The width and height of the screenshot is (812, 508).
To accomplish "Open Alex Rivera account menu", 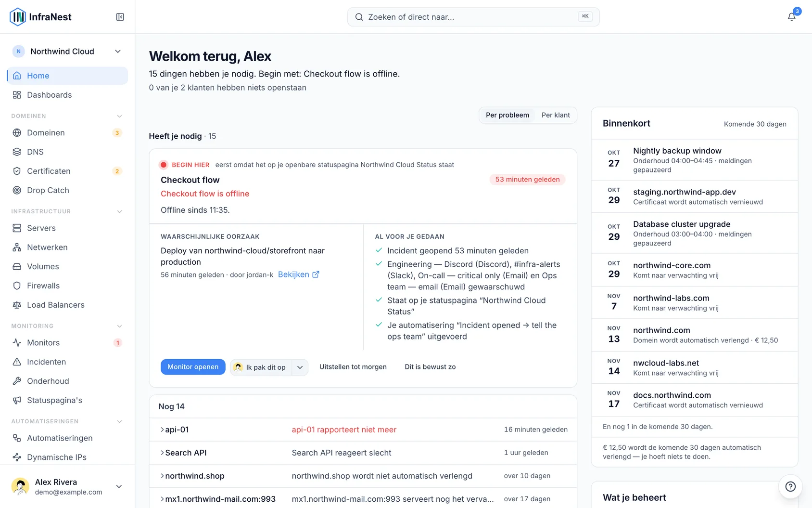I will point(67,486).
